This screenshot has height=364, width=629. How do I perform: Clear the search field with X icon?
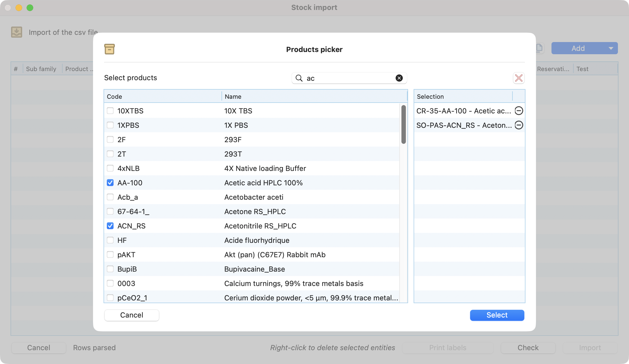[x=399, y=78]
